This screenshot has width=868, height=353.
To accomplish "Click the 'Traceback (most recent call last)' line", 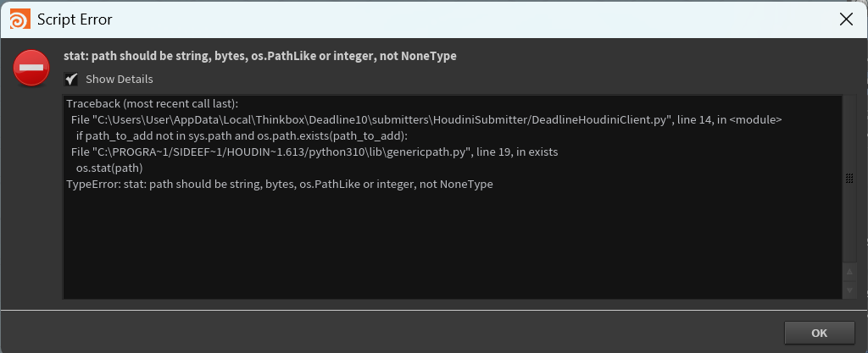I will [153, 105].
